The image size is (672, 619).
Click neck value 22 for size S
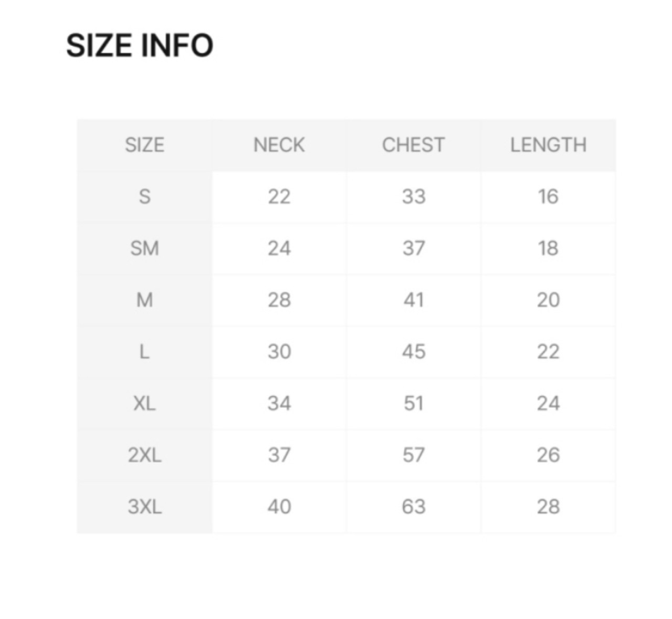279,197
